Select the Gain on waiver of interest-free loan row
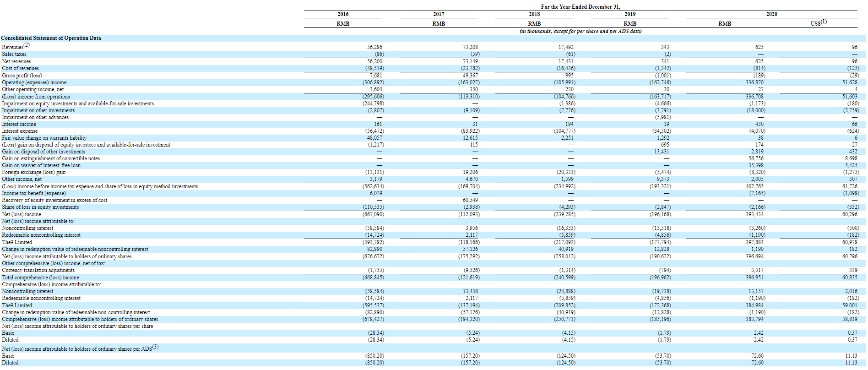The width and height of the screenshot is (868, 370). tap(434, 165)
